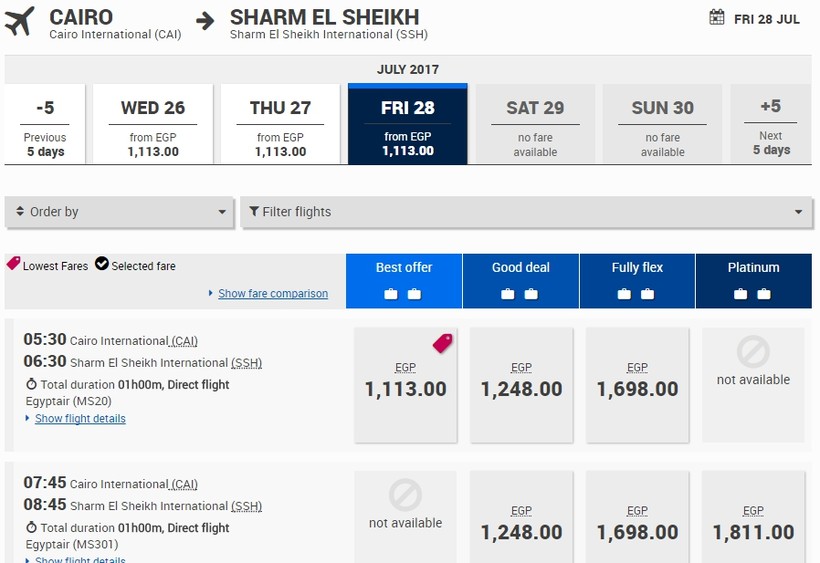
Task: Jump to the Next 5 days
Action: click(770, 124)
